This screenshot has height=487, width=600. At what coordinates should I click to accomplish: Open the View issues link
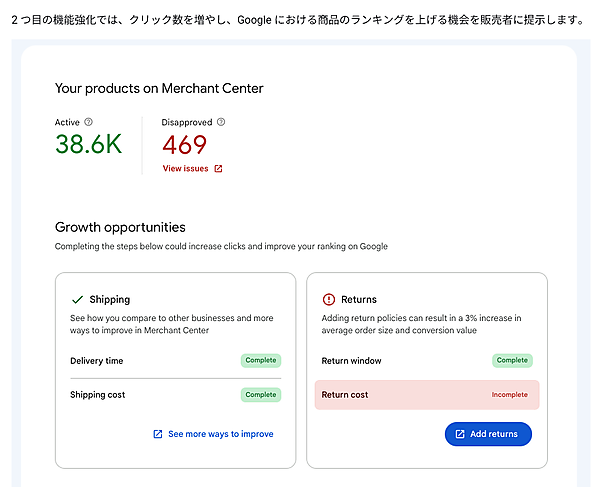186,169
